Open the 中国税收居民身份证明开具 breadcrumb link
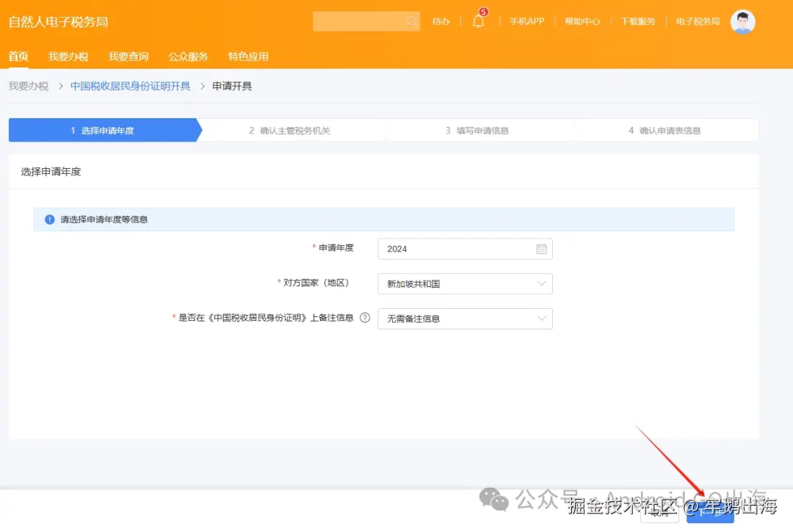This screenshot has width=793, height=532. (x=129, y=86)
